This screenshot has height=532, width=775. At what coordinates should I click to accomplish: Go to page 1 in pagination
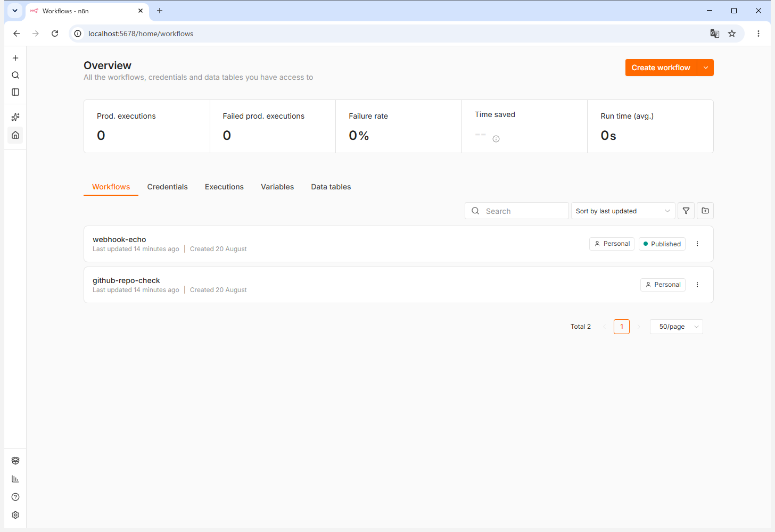[x=622, y=327]
